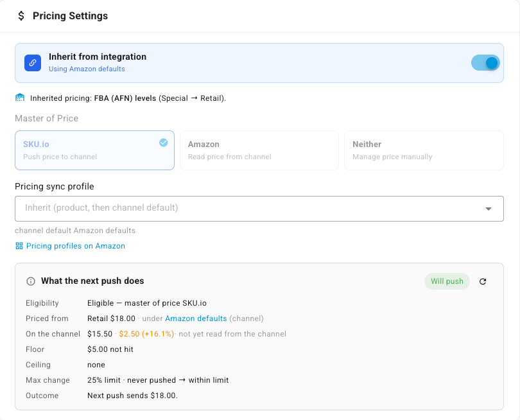
Task: Select SKU.io as master of price
Action: (94, 150)
